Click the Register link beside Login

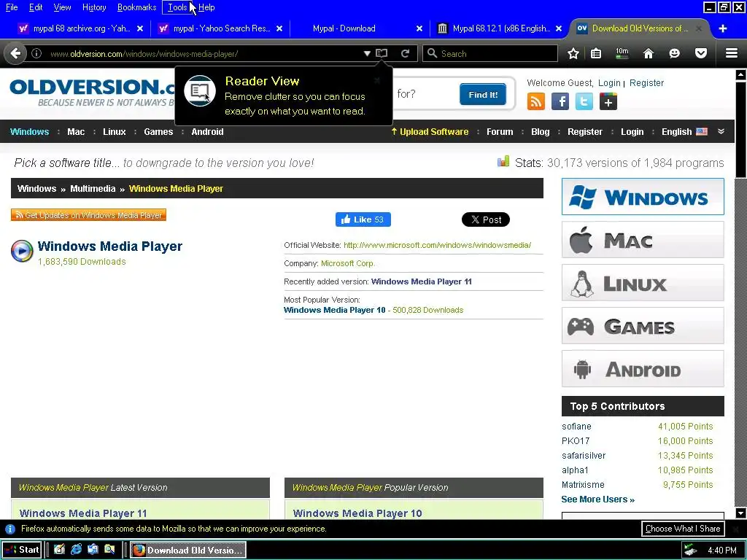pyautogui.click(x=646, y=83)
